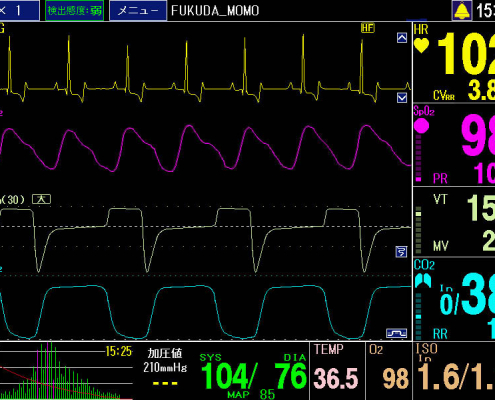Click the magenta SpO2 pulse indicator
This screenshot has height=400, width=495.
[x=421, y=126]
